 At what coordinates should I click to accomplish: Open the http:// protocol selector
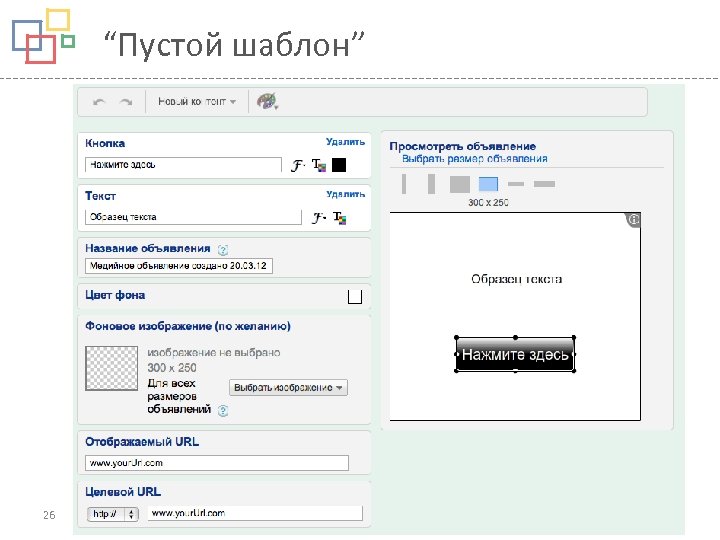[x=112, y=514]
